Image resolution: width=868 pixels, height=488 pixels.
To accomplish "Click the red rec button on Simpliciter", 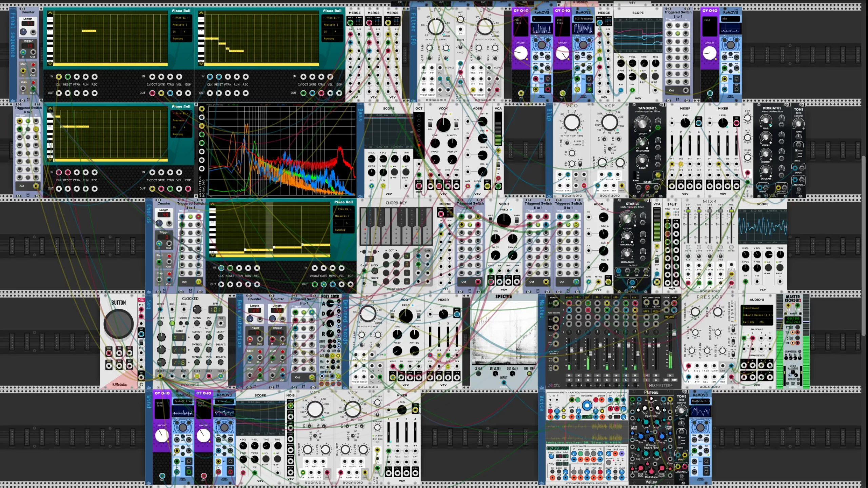I will [550, 412].
